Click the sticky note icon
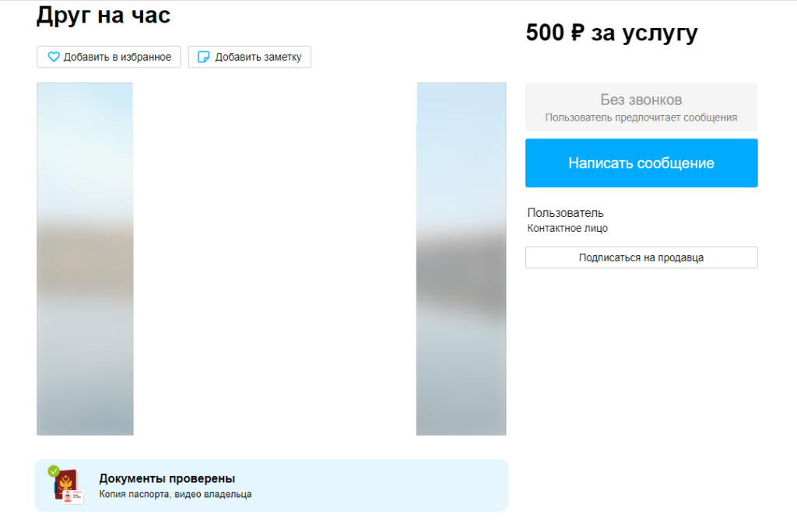 204,57
